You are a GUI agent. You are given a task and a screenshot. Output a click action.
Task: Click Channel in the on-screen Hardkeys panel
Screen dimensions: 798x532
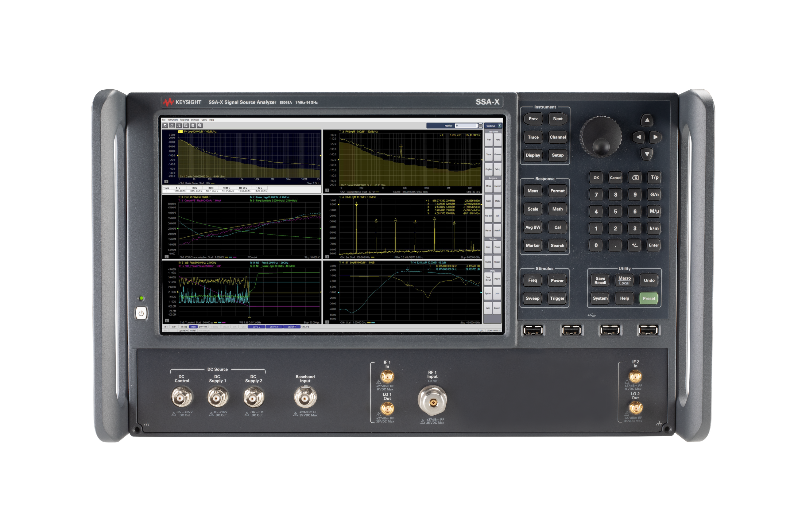[497, 155]
